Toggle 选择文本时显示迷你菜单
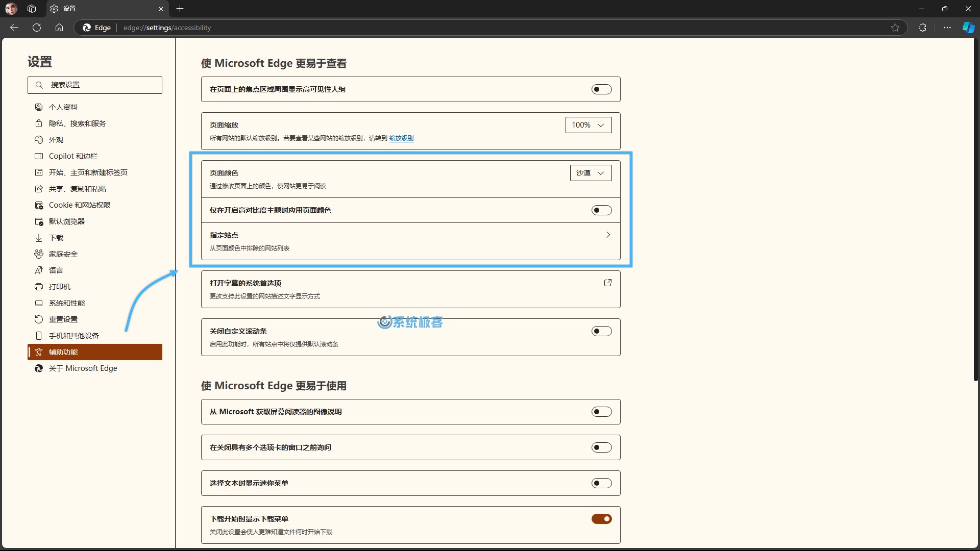The width and height of the screenshot is (980, 551). pyautogui.click(x=601, y=483)
